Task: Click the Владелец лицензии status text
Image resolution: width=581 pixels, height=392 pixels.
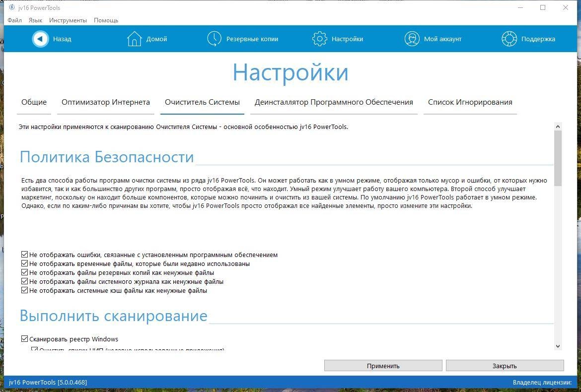Action: click(x=542, y=383)
